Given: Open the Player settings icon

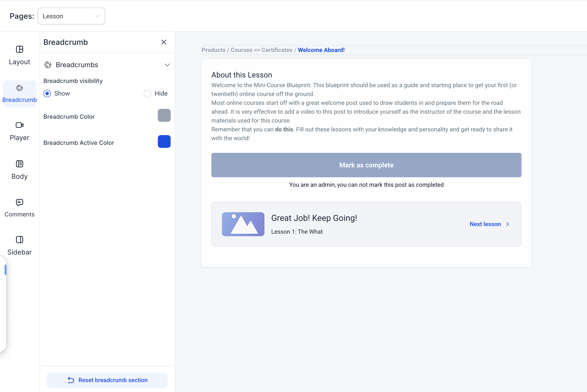Looking at the screenshot, I should click(20, 125).
